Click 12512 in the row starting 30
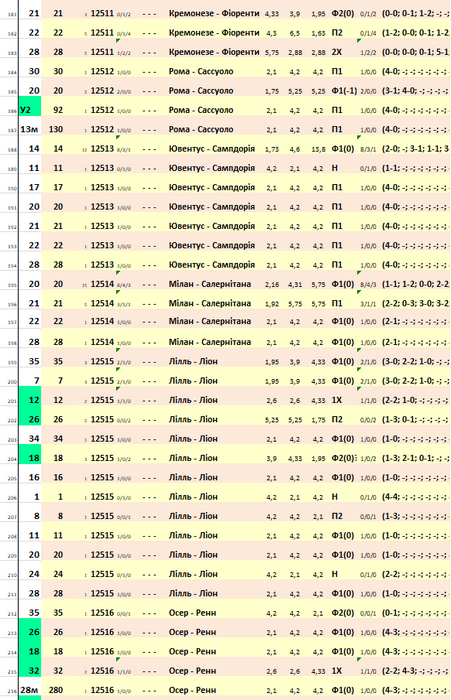The image size is (451, 700). coord(102,71)
